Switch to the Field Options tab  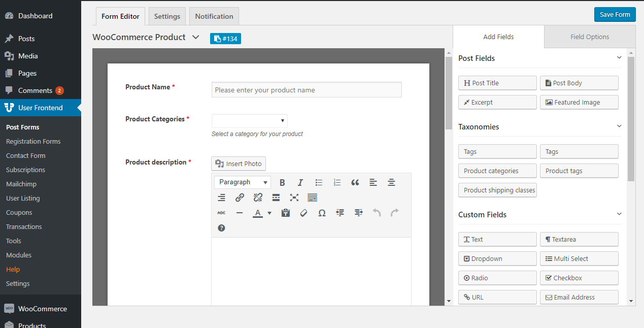(x=590, y=37)
